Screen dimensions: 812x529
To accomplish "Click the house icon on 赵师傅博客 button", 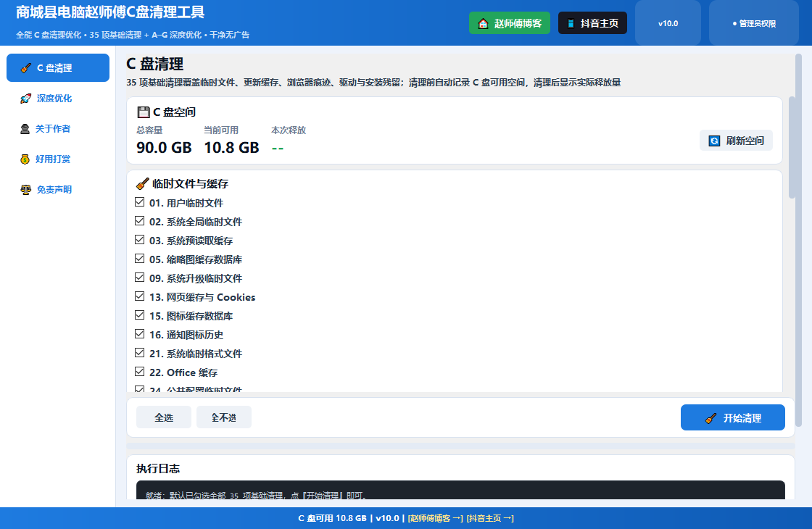I will [x=483, y=23].
